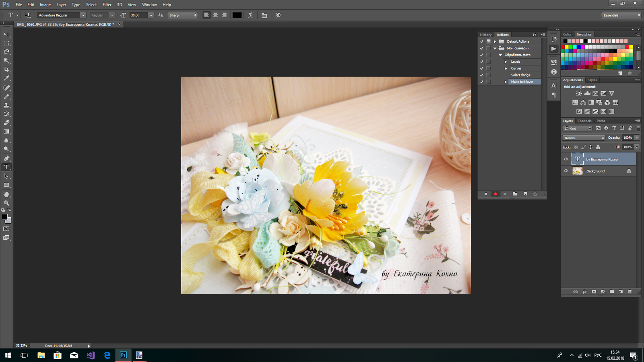Select the Clone Stamp tool

6,105
